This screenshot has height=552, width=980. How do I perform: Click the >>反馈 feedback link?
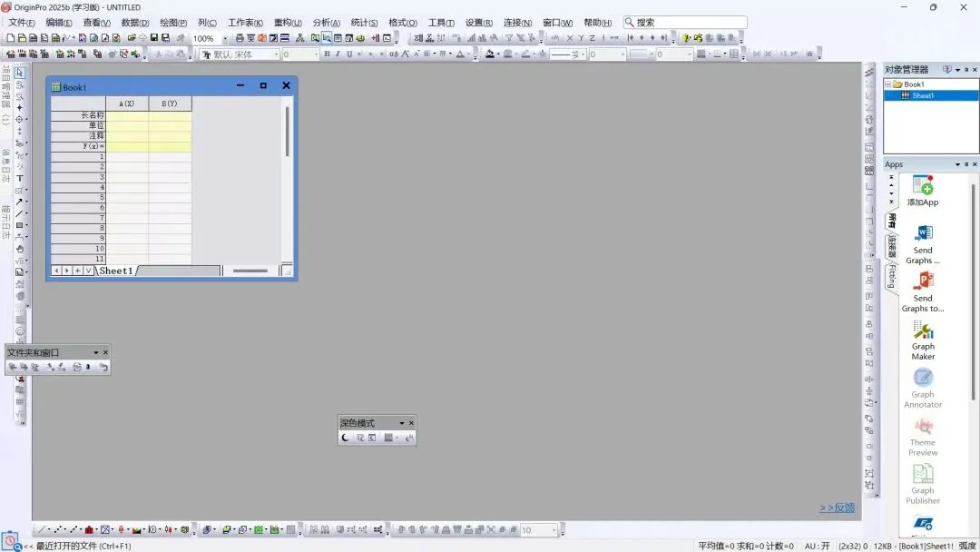(x=837, y=508)
